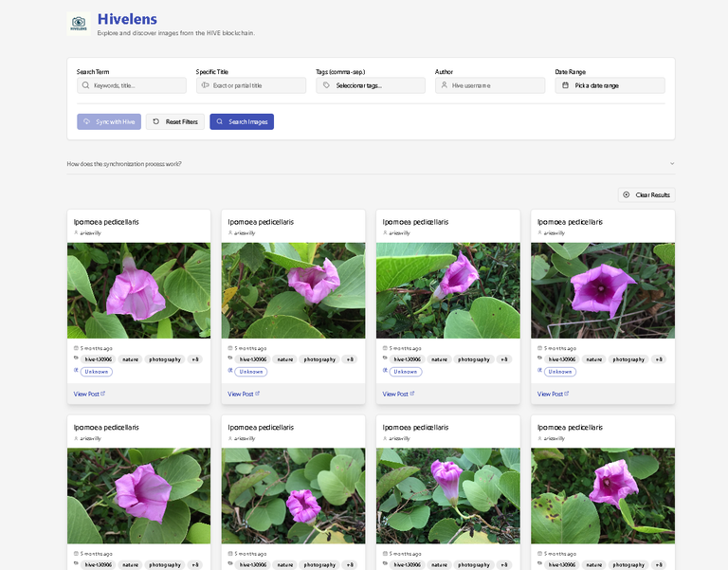The height and width of the screenshot is (570, 728).
Task: Click nature tag on second card
Action: pos(285,359)
